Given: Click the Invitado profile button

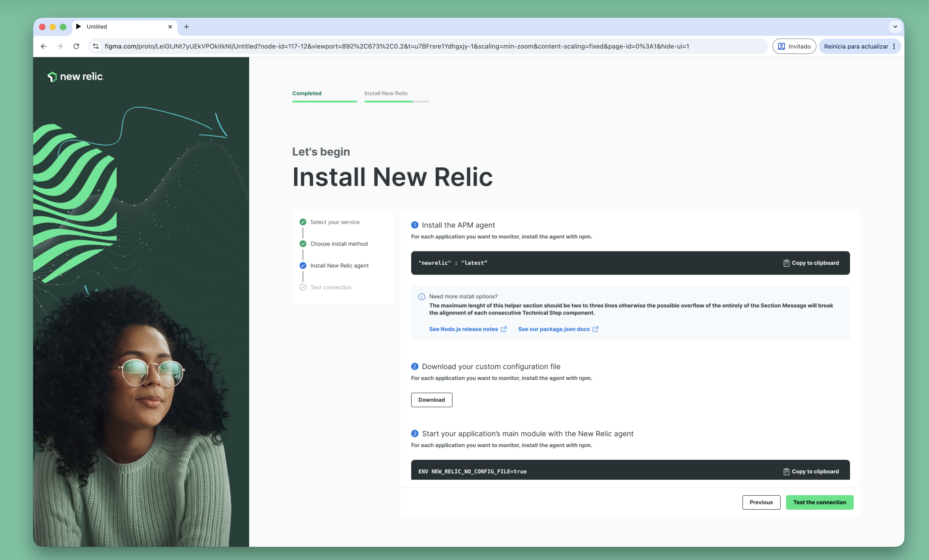Looking at the screenshot, I should pyautogui.click(x=794, y=46).
